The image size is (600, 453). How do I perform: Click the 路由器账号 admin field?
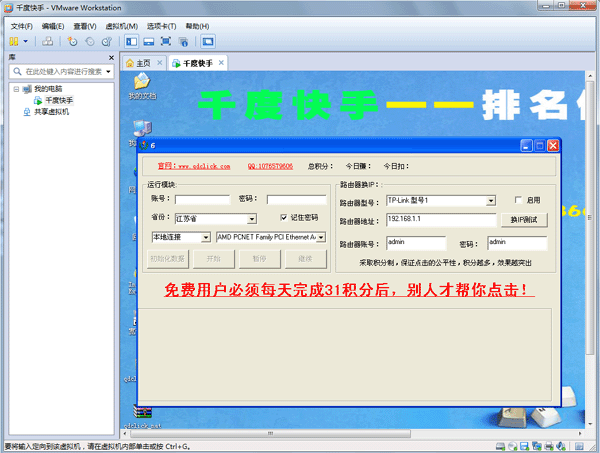416,243
